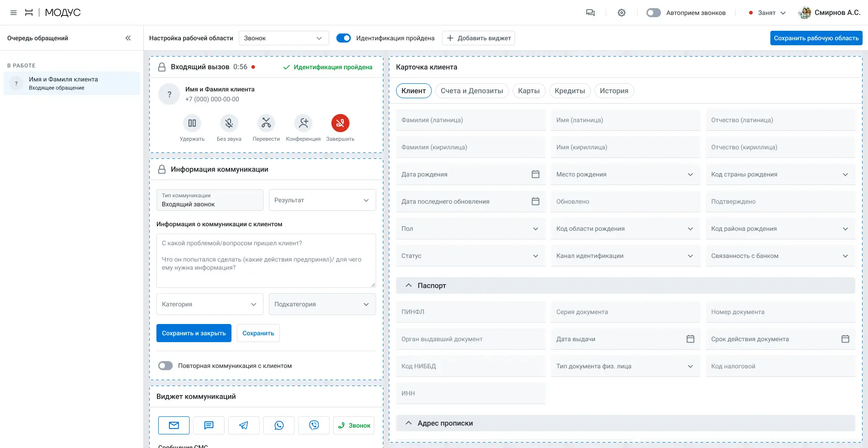
Task: Enable Повторная коммуникация с клиентом toggle
Action: [x=165, y=366]
